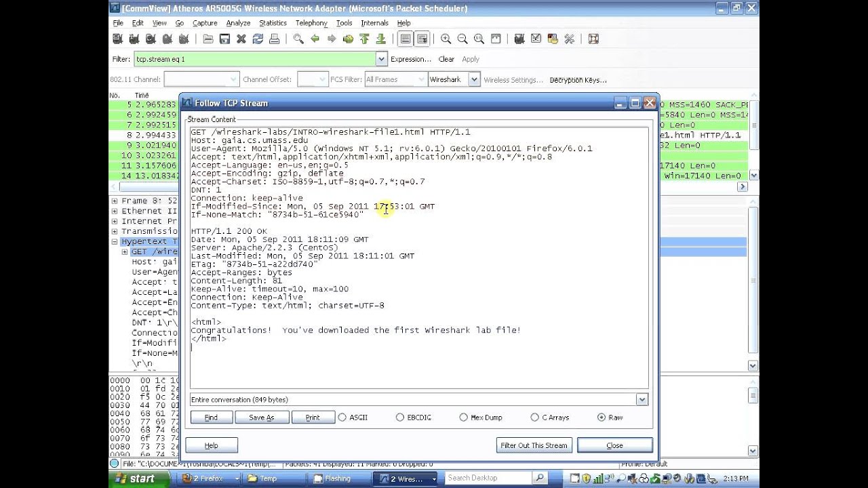
Task: Click the Expression... filter button
Action: (411, 59)
